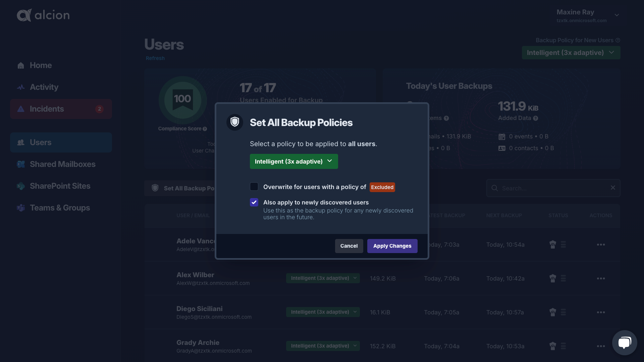This screenshot has height=362, width=644.
Task: Check Overwrite for Excluded users checkbox
Action: click(x=254, y=187)
